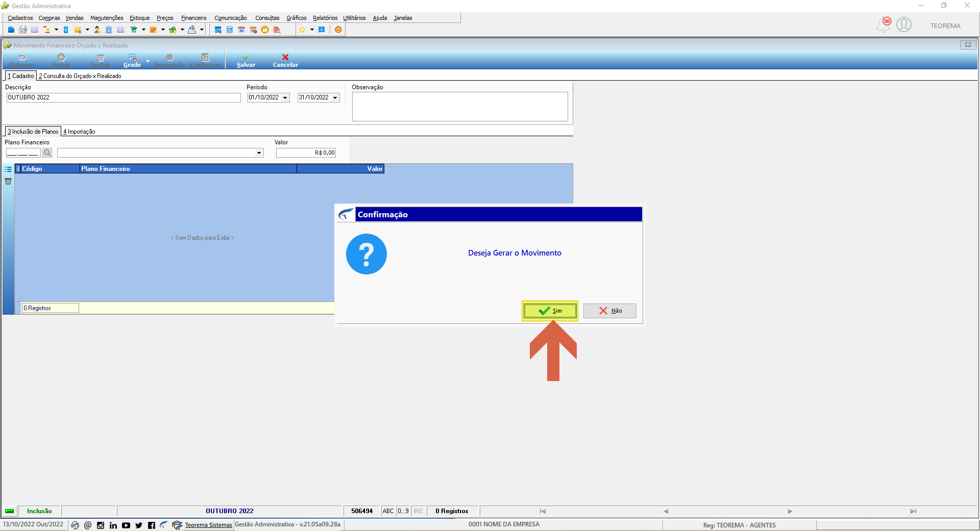The width and height of the screenshot is (980, 531).
Task: Click the grid list options icon
Action: coord(8,169)
